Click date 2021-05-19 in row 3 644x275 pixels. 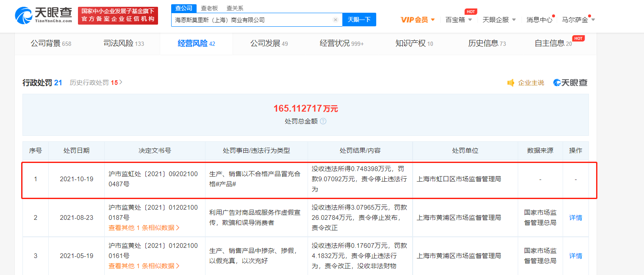tap(76, 256)
